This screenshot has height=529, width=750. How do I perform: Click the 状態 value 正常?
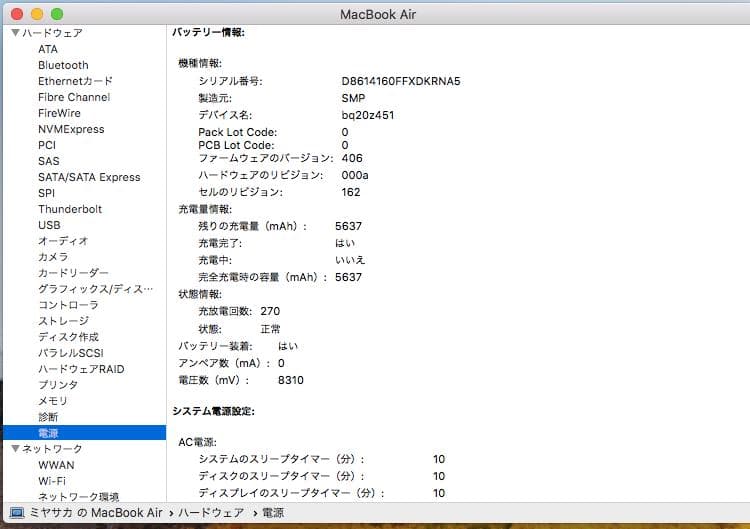(x=271, y=329)
